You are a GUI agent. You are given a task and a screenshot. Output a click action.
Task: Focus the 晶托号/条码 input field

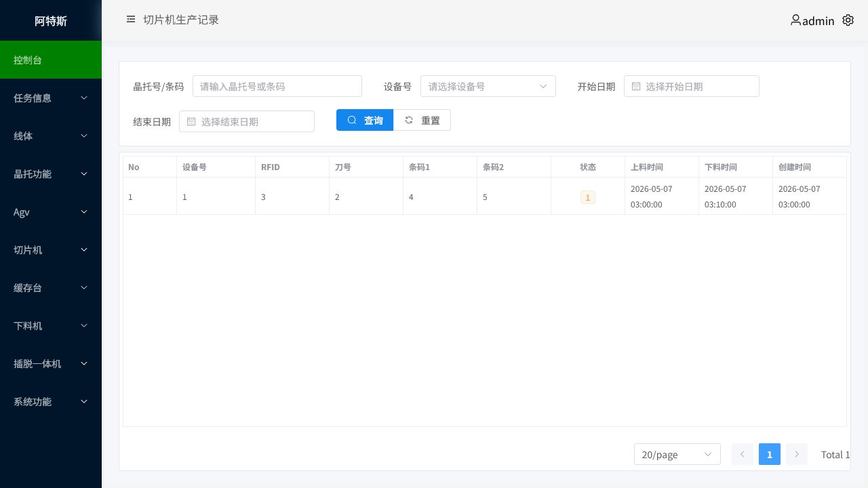click(277, 86)
